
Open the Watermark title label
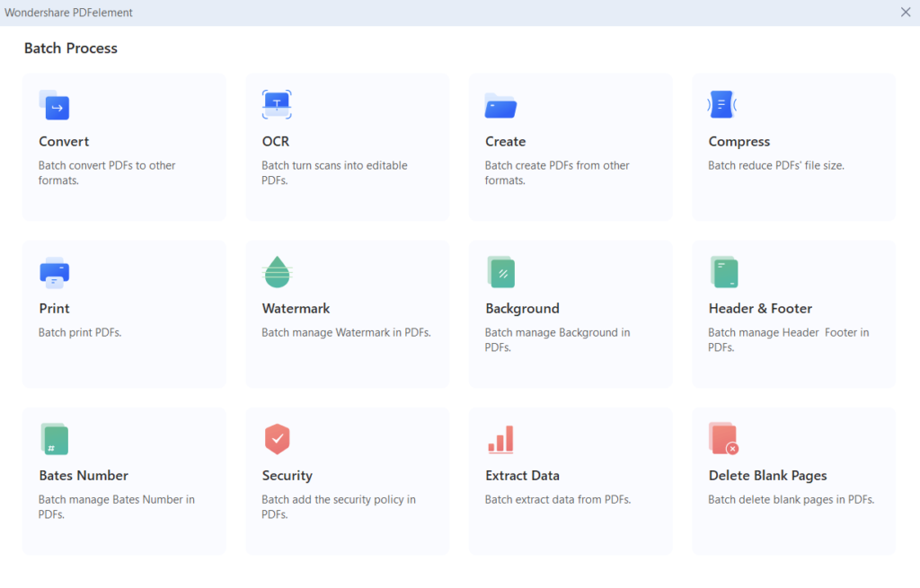click(296, 308)
